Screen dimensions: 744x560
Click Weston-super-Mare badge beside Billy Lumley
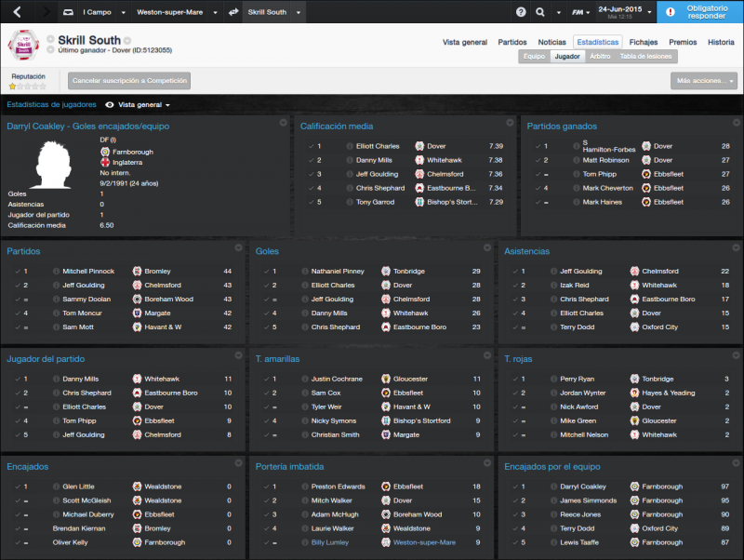(x=386, y=542)
